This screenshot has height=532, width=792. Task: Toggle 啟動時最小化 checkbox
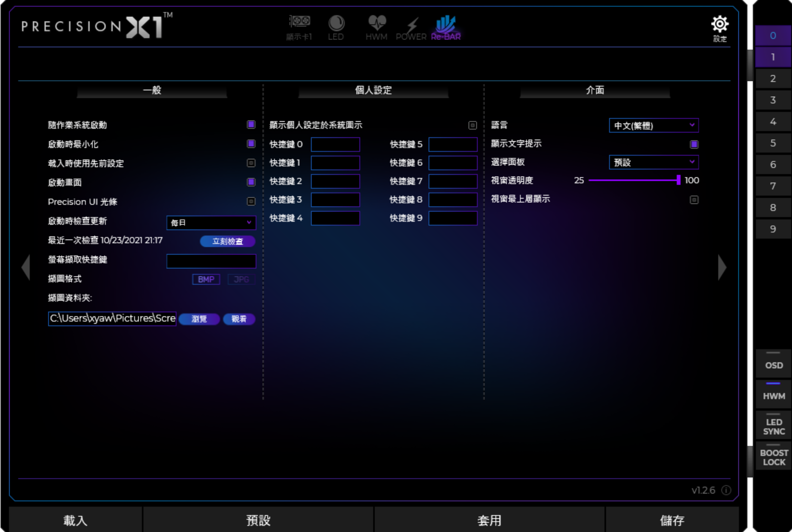[x=251, y=144]
